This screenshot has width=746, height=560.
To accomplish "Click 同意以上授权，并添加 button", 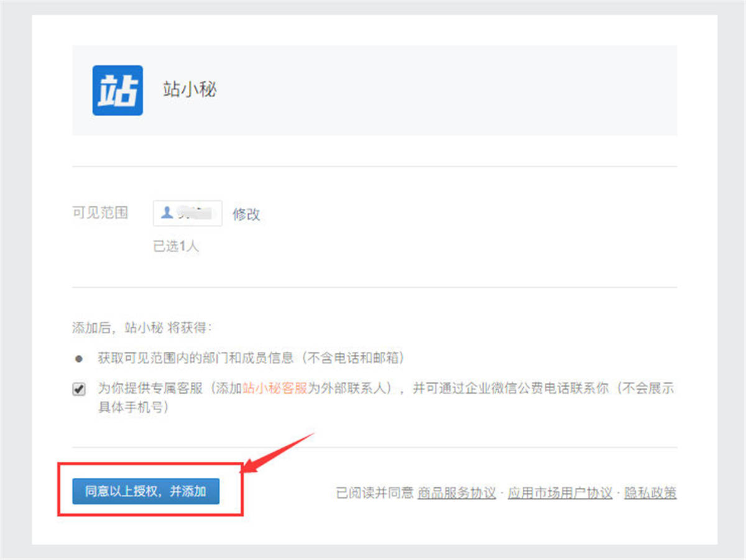I will (146, 491).
